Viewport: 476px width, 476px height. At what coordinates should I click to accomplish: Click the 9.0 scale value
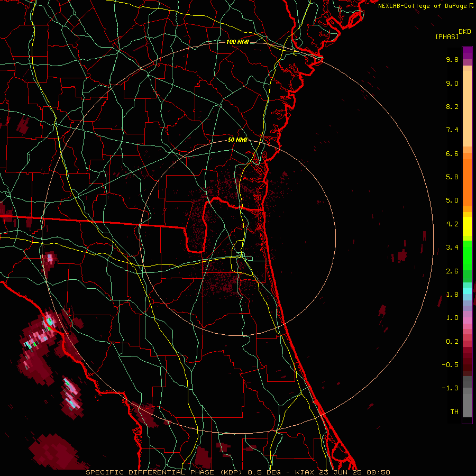452,83
